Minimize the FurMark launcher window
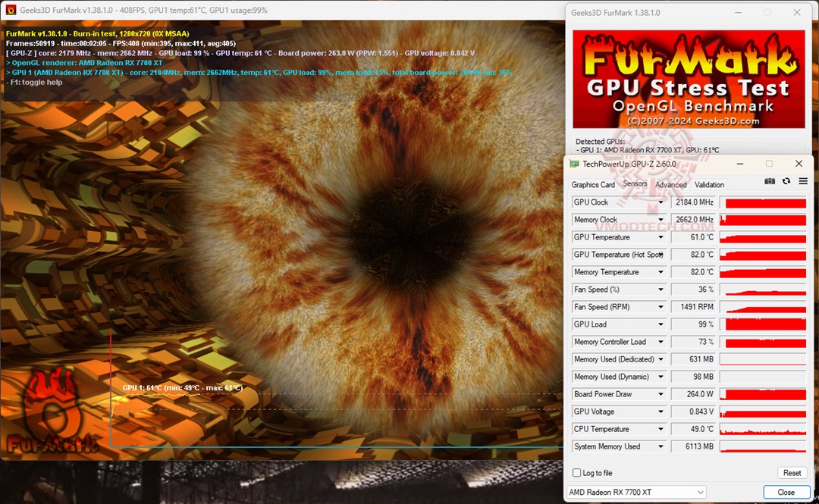819x504 pixels. (x=738, y=12)
